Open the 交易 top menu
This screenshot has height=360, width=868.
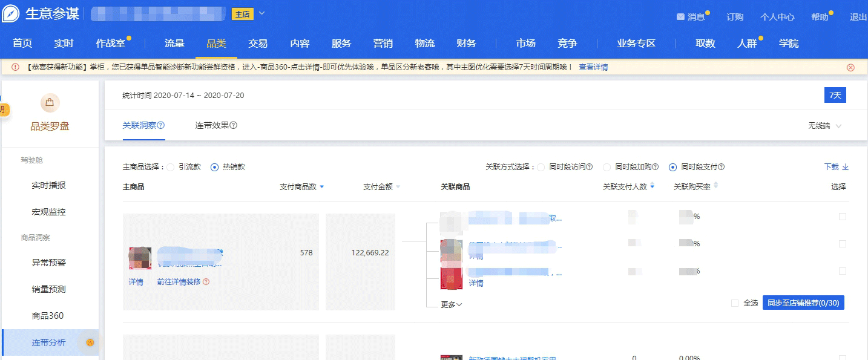pos(258,44)
